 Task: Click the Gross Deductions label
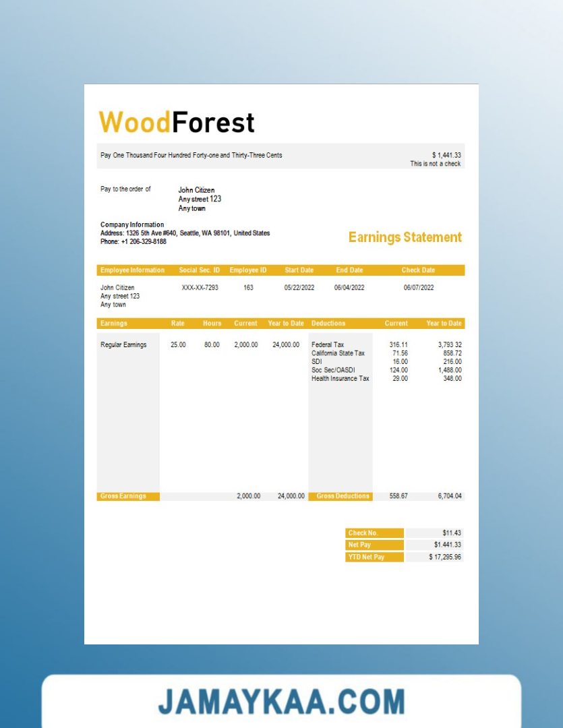[x=343, y=496]
